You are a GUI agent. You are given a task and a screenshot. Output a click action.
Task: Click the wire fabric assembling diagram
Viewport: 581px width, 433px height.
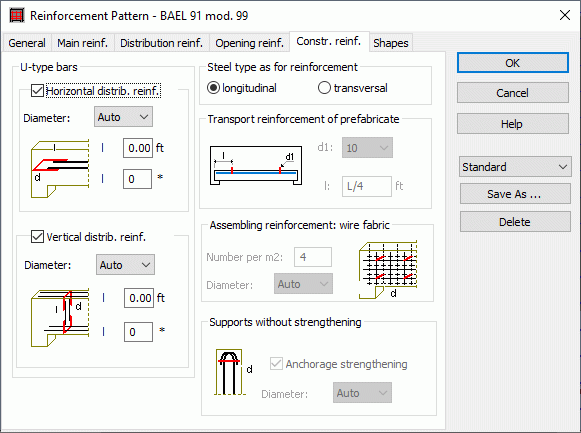[x=388, y=269]
